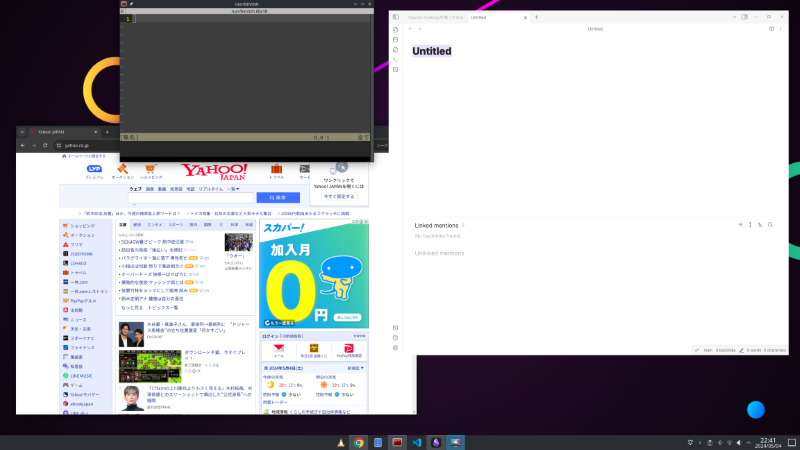
Task: Launch Google Chrome from the taskbar
Action: coord(358,442)
